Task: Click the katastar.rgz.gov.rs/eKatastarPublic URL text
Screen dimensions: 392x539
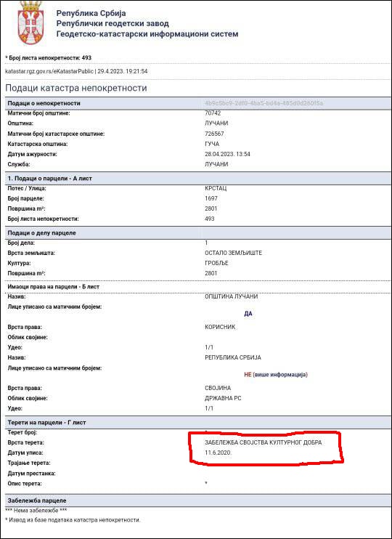Action: (x=49, y=71)
